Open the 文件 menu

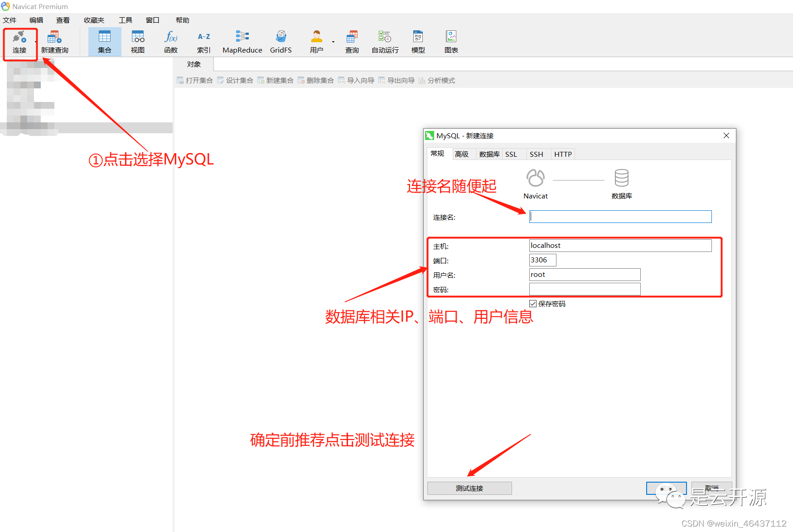tap(10, 20)
